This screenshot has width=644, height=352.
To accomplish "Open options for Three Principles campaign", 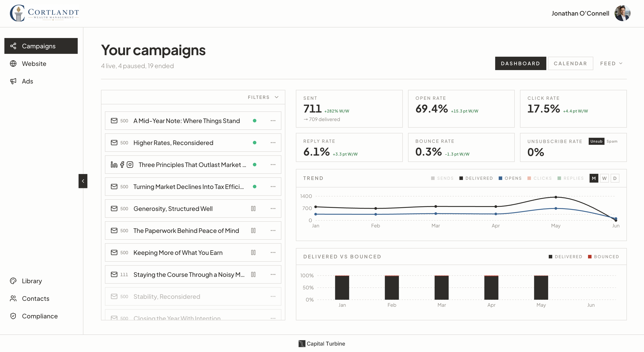I will [273, 165].
